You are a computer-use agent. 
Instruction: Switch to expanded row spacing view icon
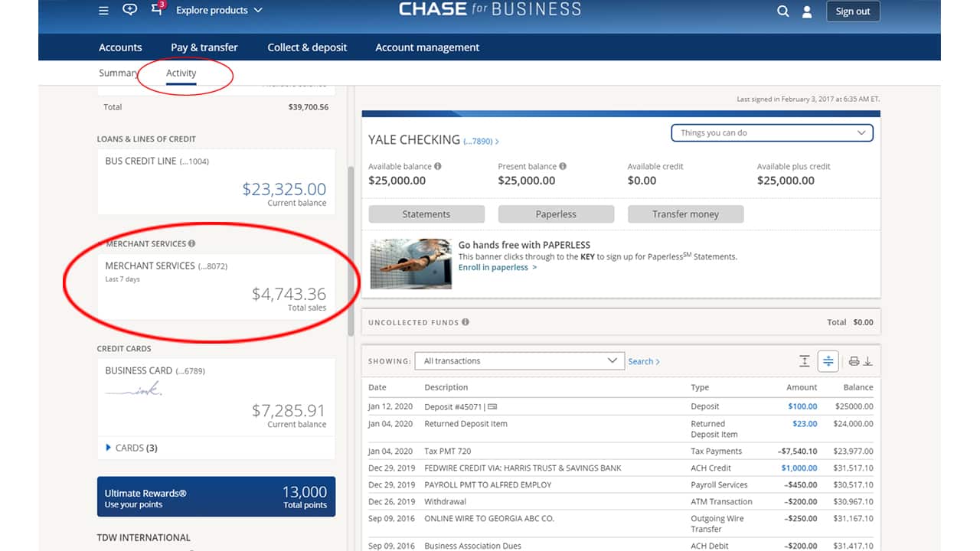[x=804, y=361]
